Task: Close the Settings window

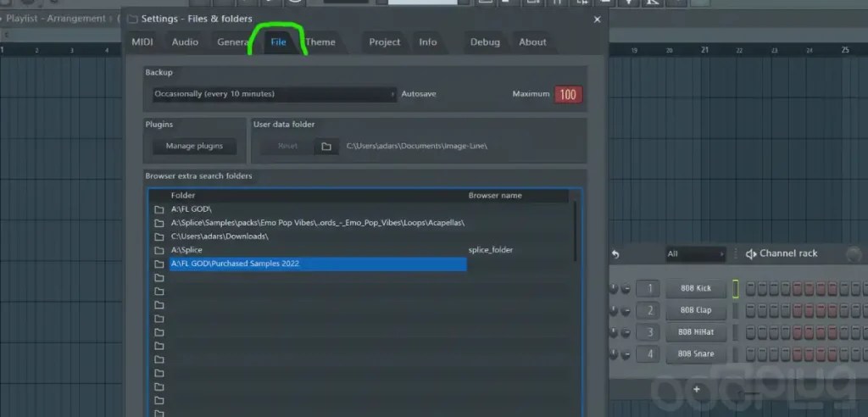Action: coord(597,19)
